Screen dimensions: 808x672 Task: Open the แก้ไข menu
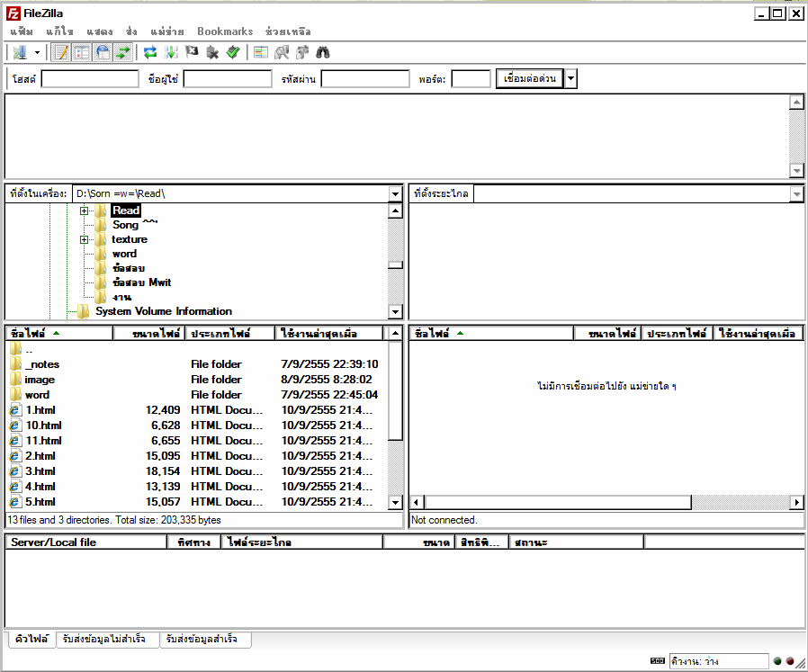point(59,31)
